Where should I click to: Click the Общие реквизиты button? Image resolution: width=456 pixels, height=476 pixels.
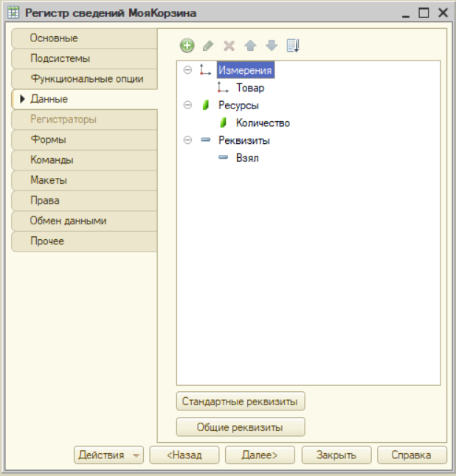tap(241, 427)
